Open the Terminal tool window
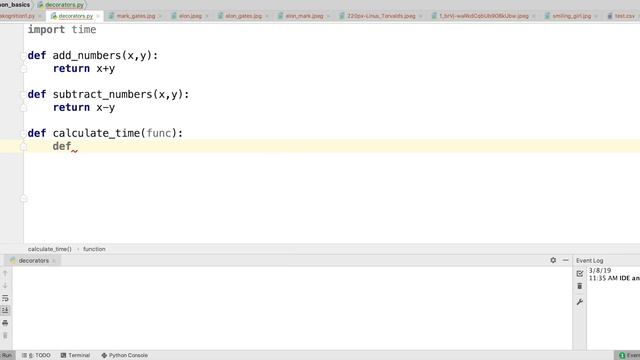 [x=76, y=356]
